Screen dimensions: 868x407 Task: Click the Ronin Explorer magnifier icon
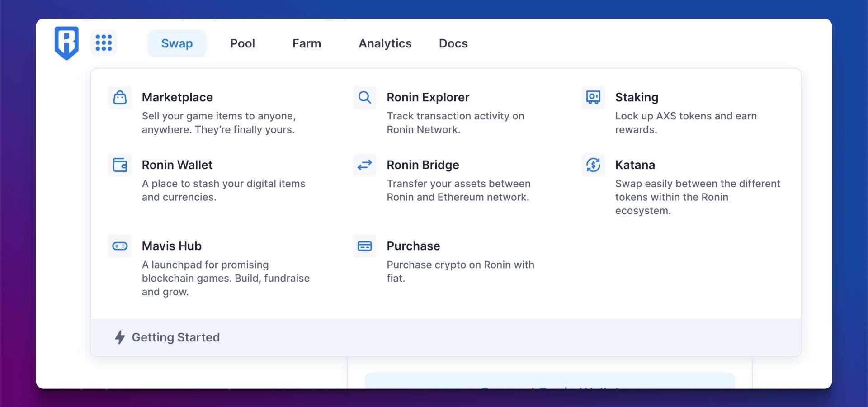pyautogui.click(x=364, y=97)
